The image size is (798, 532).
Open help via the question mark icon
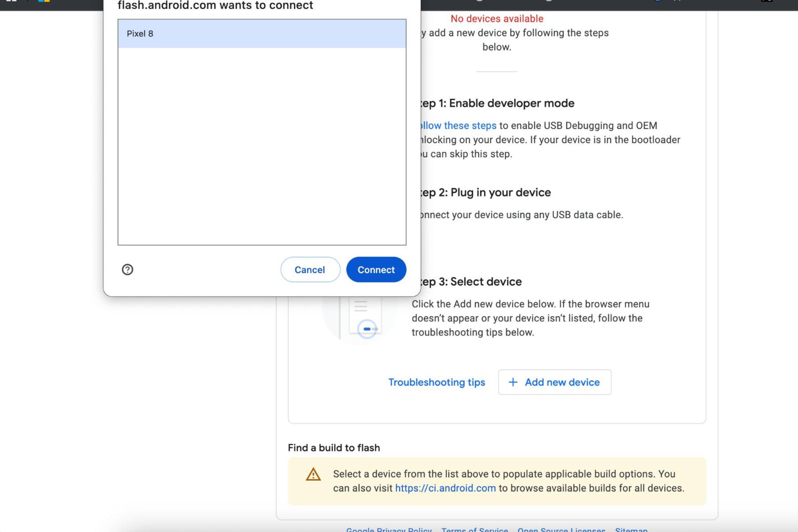tap(128, 269)
